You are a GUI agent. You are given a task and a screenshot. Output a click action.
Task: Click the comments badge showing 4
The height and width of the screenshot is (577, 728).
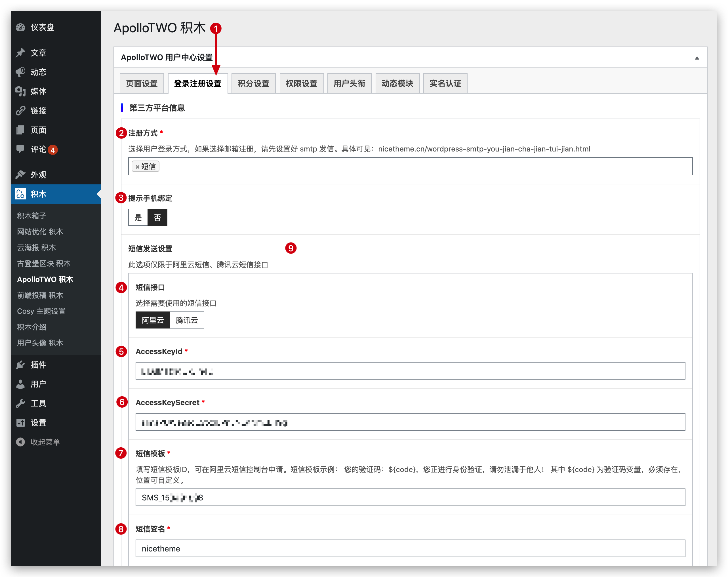[53, 149]
